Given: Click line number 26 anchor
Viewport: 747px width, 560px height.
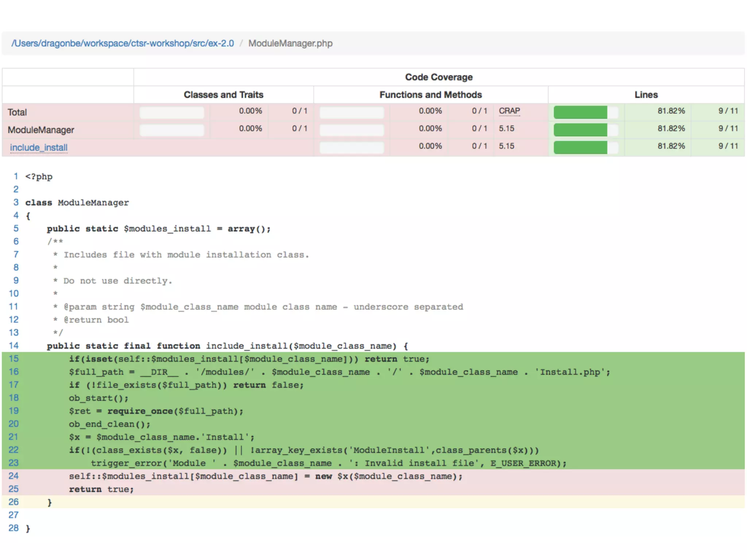Looking at the screenshot, I should coord(13,502).
